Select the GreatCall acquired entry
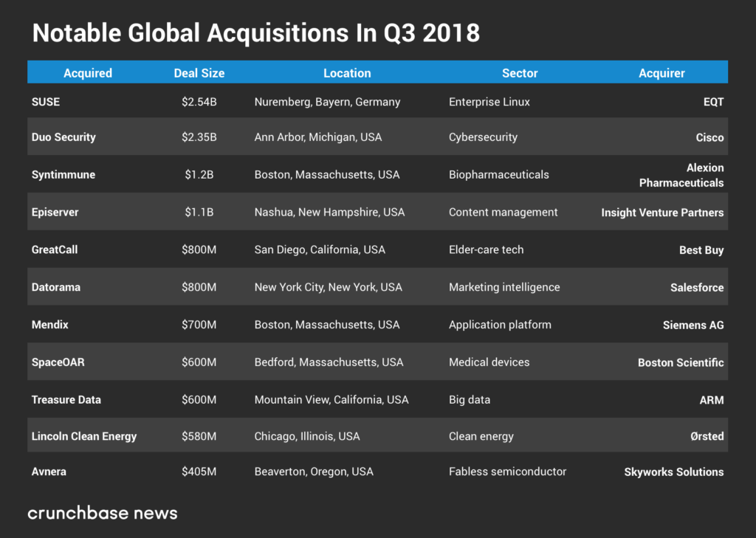Screen dimensions: 756x538 [55, 249]
